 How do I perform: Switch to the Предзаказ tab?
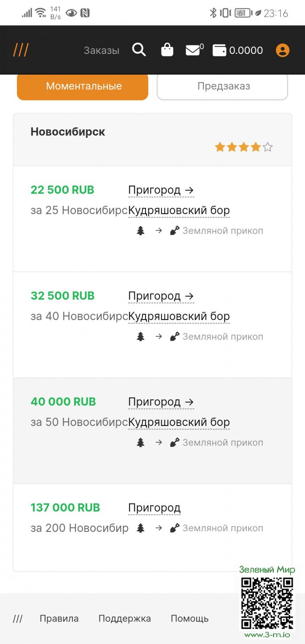tap(223, 86)
